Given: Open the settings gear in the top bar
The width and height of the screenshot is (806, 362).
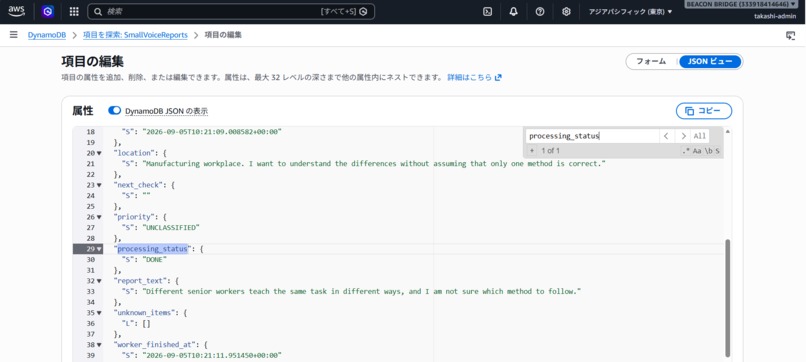Looking at the screenshot, I should click(x=566, y=12).
